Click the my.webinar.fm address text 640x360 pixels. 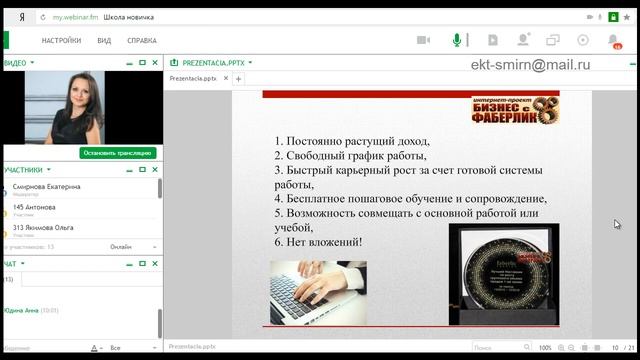tap(76, 17)
